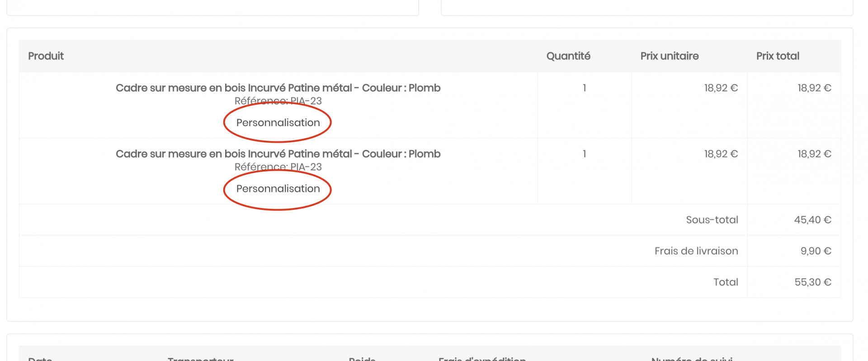The height and width of the screenshot is (361, 868).
Task: Click the 55,30 € total amount
Action: 813,282
